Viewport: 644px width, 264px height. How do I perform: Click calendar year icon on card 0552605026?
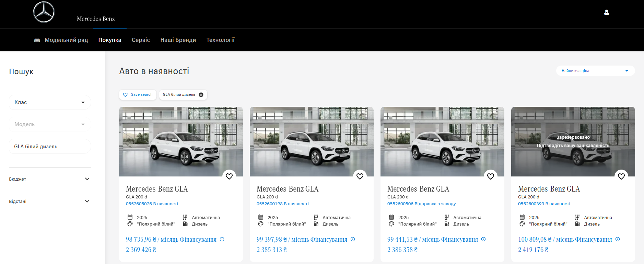130,217
